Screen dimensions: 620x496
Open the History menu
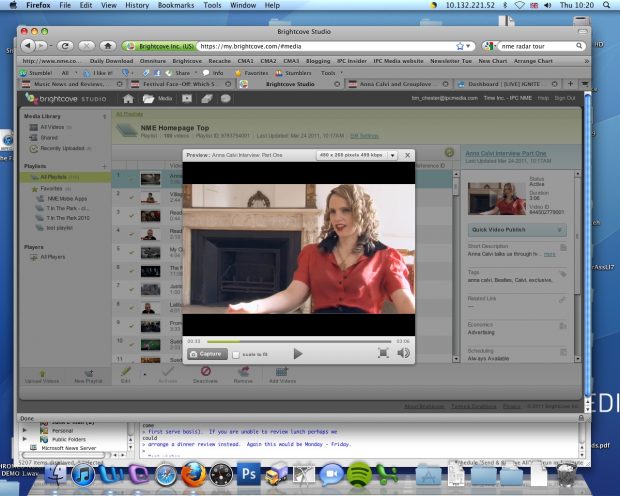point(137,5)
